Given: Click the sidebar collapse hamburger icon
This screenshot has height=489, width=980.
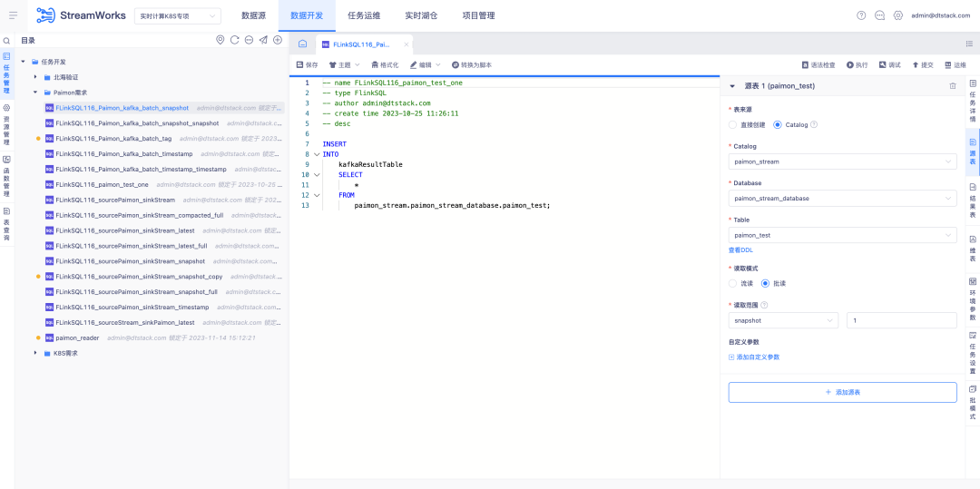Looking at the screenshot, I should coord(13,15).
